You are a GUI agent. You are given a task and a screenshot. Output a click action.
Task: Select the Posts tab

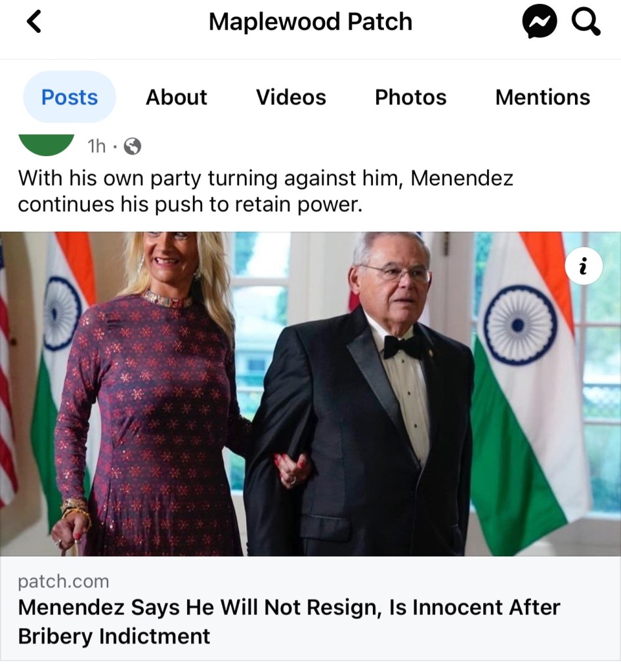[x=70, y=97]
